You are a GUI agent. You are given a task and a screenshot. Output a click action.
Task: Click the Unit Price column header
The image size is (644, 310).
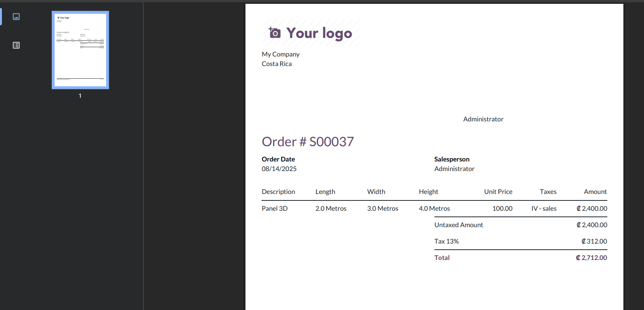(498, 192)
